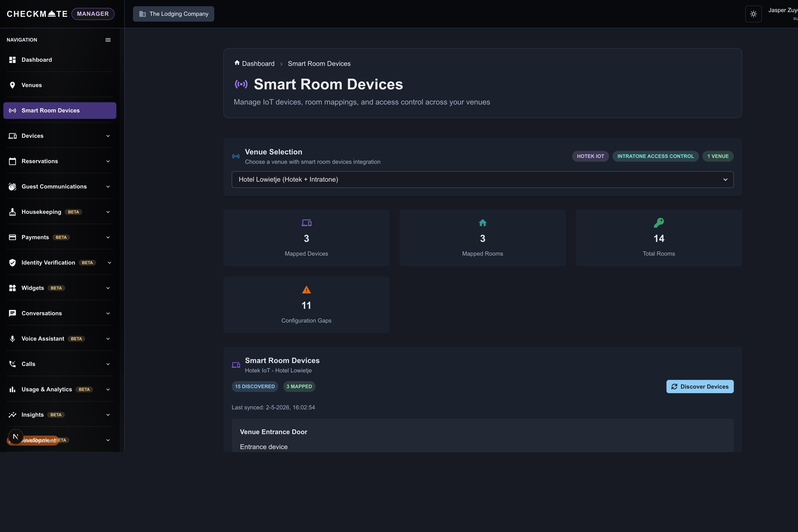Click the Configuration Gaps count 11
The image size is (798, 532).
306,305
